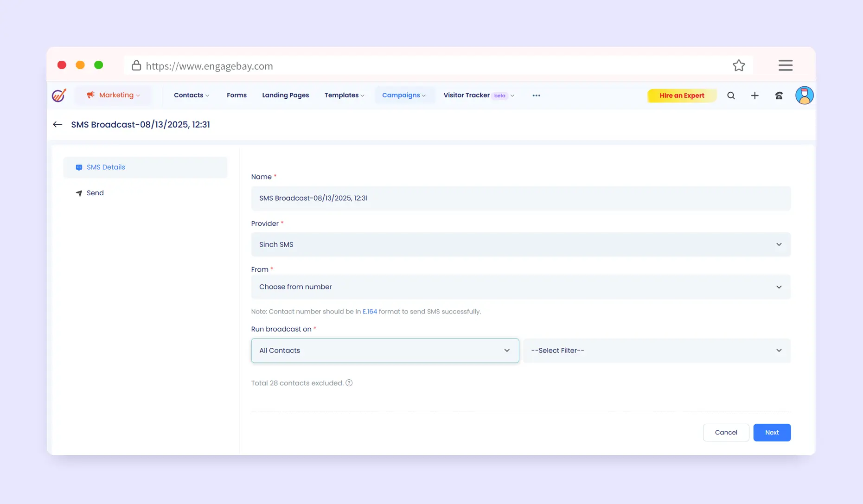
Task: Click the help icon beside contacts excluded
Action: 349,383
